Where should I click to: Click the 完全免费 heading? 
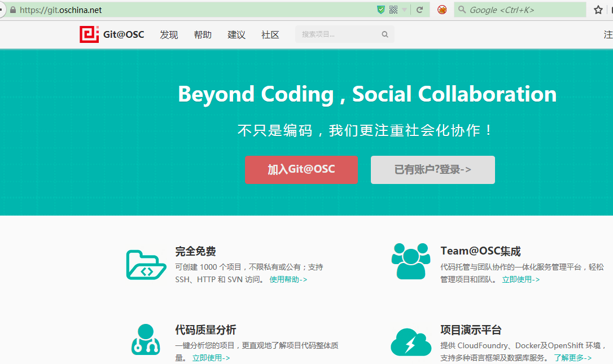pyautogui.click(x=195, y=251)
